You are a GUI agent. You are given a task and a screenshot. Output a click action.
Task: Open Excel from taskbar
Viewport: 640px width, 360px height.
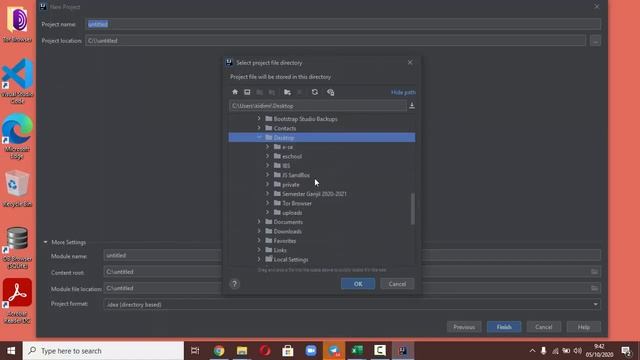357,351
